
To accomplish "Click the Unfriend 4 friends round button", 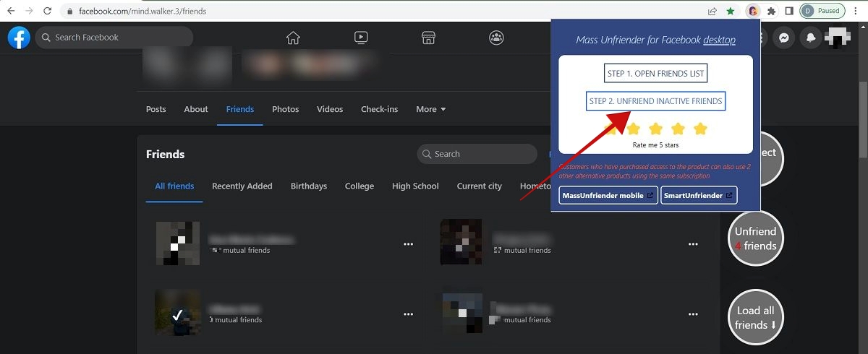I will tap(756, 238).
